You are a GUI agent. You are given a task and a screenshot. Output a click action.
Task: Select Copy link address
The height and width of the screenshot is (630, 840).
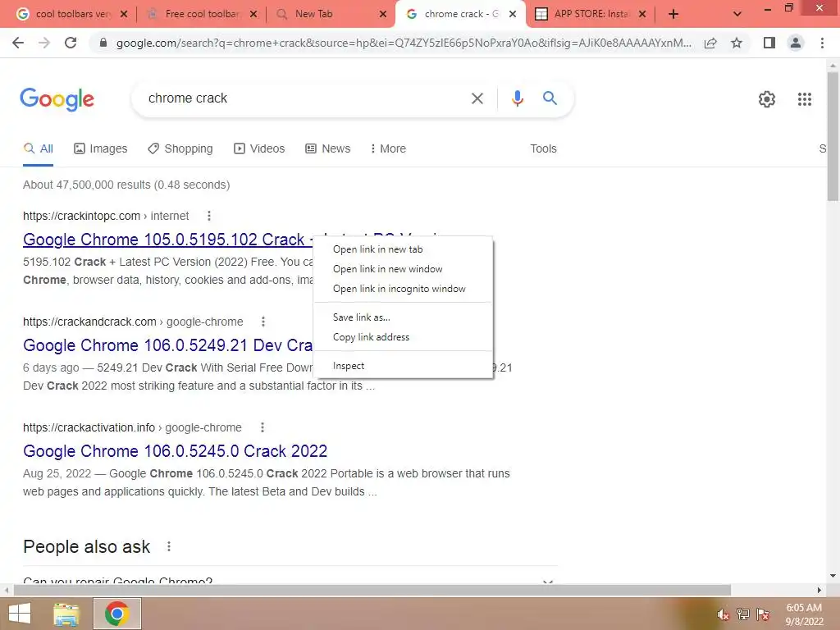tap(403, 337)
